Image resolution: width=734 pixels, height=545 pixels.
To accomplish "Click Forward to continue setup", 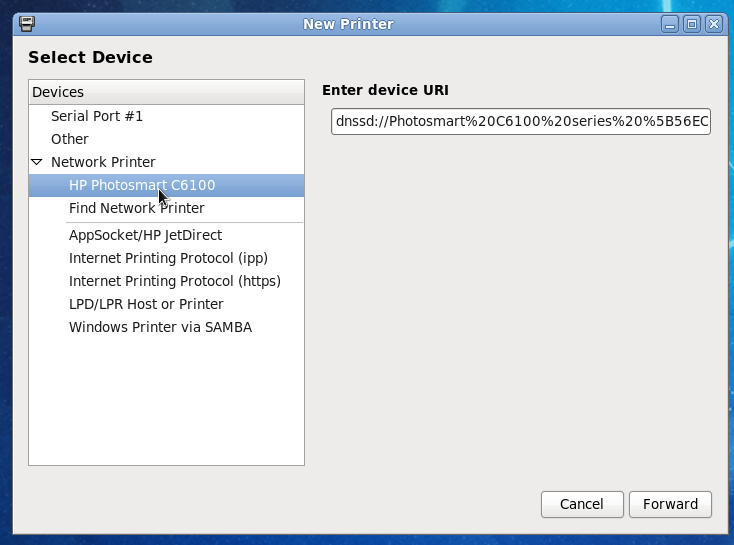I will tap(670, 504).
